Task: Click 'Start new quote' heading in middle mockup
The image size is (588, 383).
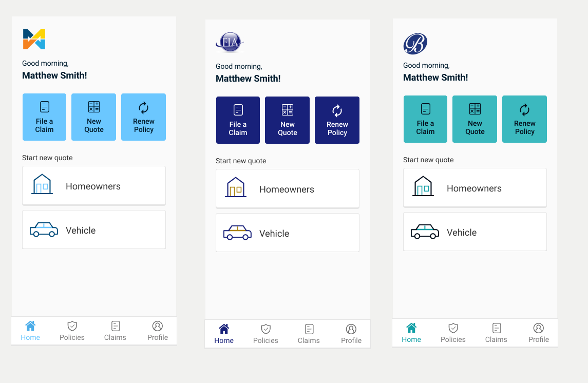Action: (241, 161)
